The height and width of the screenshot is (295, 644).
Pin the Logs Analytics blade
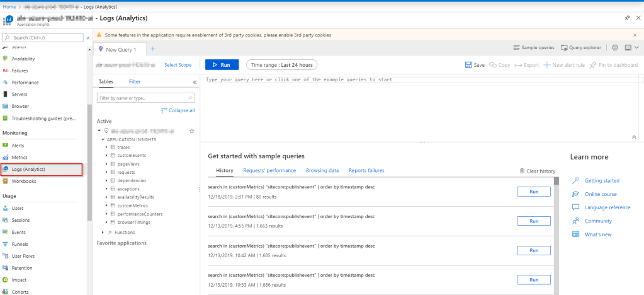pyautogui.click(x=626, y=18)
